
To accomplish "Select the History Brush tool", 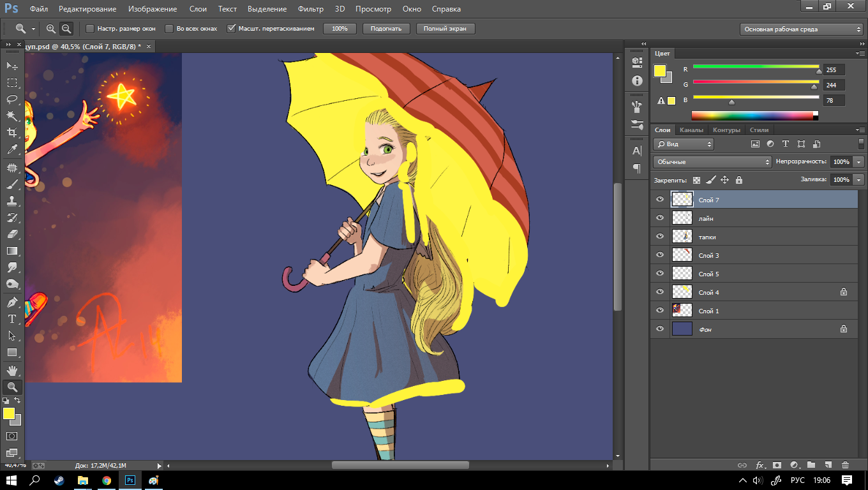I will 12,218.
